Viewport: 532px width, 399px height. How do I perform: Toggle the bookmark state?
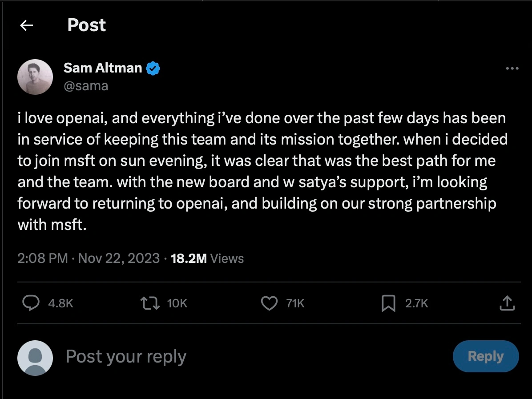click(x=389, y=303)
